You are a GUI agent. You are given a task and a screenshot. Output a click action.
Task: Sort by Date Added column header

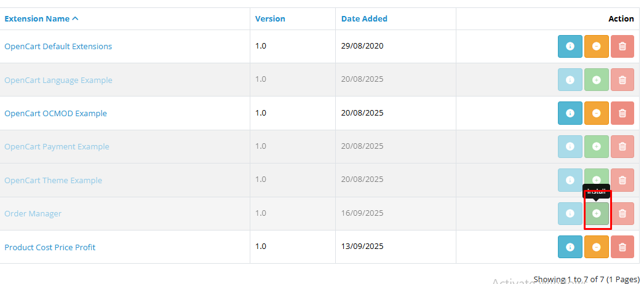coord(364,18)
